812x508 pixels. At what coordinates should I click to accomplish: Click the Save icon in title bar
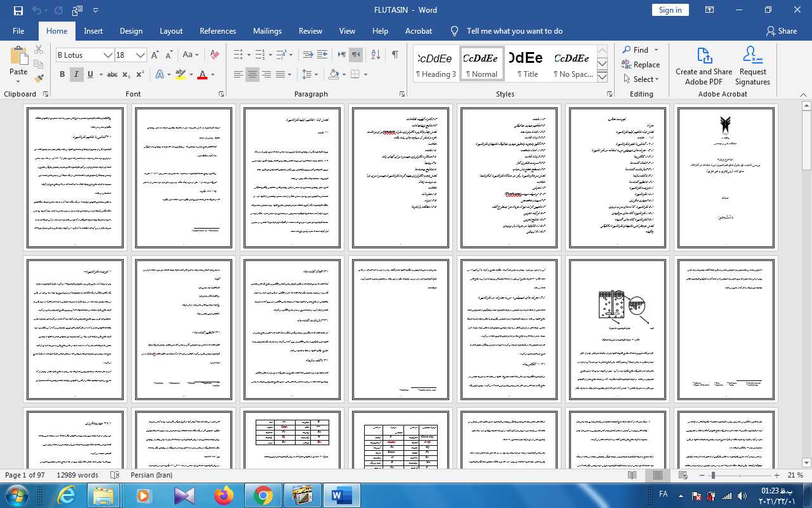click(x=18, y=10)
